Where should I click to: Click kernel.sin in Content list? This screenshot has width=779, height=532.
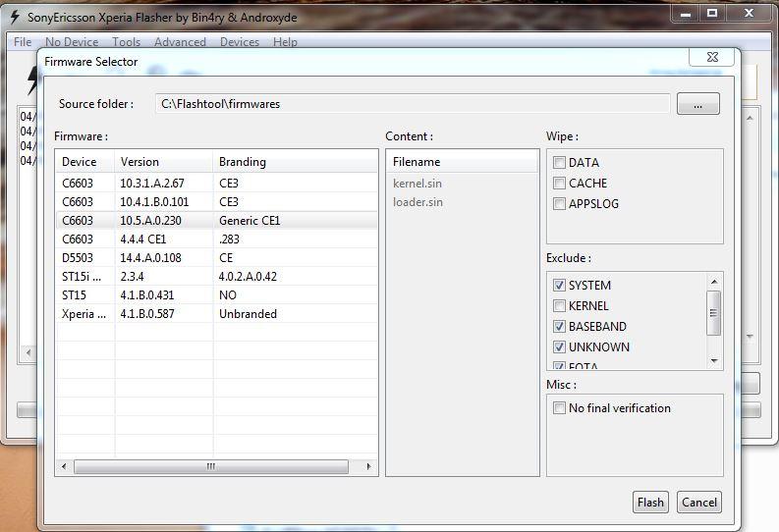pos(417,184)
